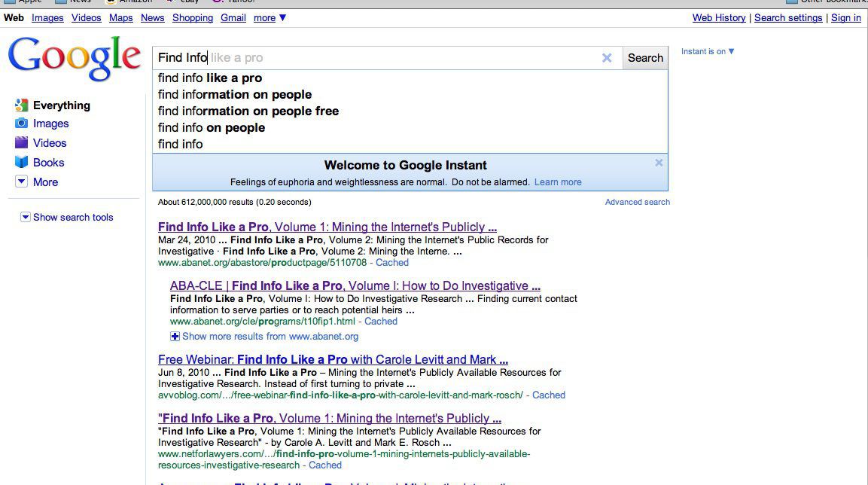The width and height of the screenshot is (868, 485).
Task: Open Cached link for abastore productpage result
Action: coord(392,262)
